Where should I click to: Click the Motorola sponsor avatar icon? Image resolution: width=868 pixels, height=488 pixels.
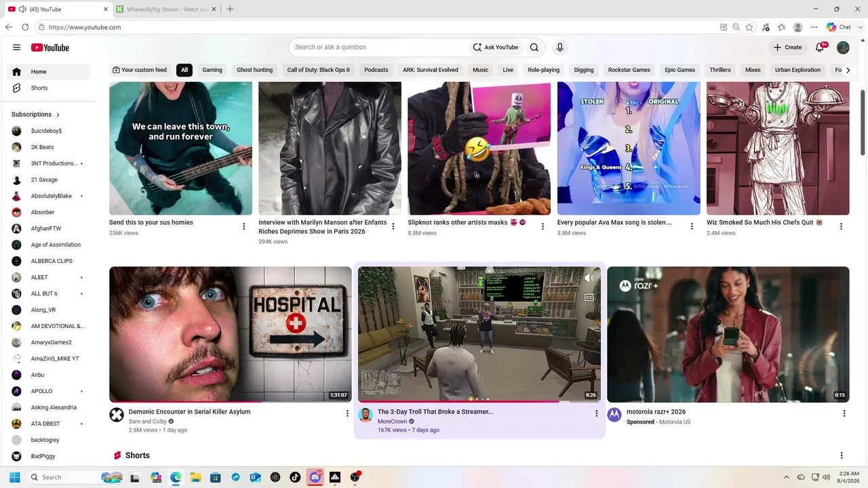(614, 415)
